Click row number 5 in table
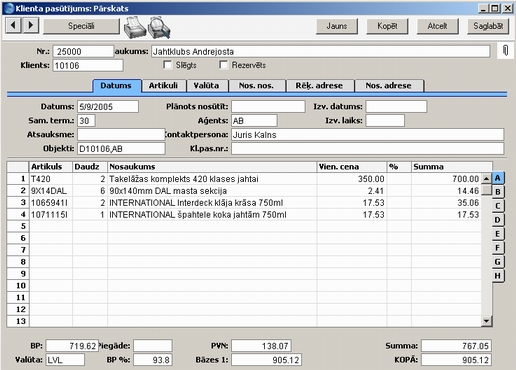 [18, 226]
